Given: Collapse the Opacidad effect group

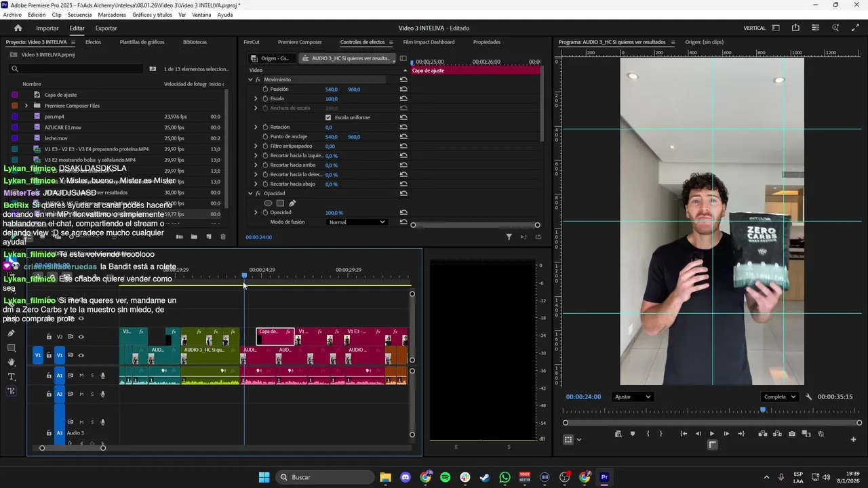Looking at the screenshot, I should click(x=250, y=193).
